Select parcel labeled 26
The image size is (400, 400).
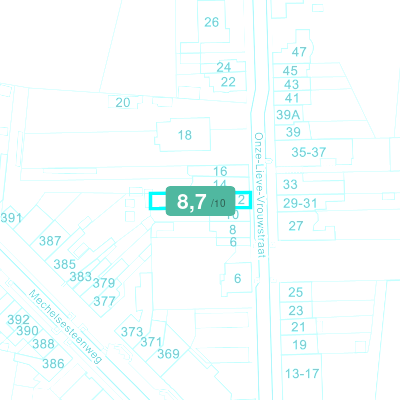point(211,22)
